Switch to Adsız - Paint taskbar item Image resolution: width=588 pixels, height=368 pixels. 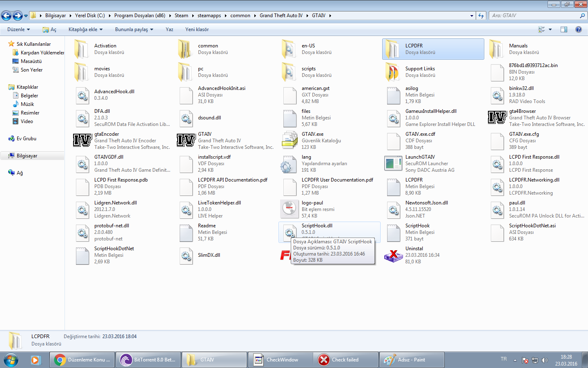tap(412, 360)
